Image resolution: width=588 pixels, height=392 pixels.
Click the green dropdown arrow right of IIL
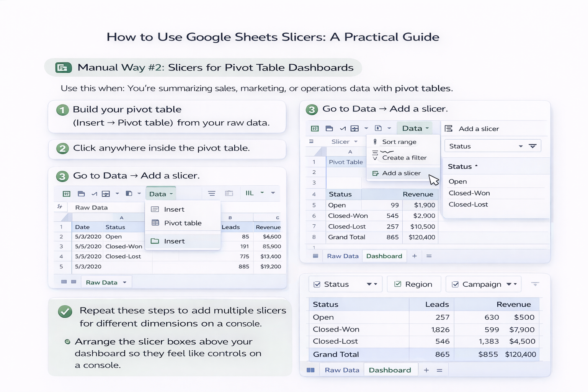pyautogui.click(x=262, y=193)
